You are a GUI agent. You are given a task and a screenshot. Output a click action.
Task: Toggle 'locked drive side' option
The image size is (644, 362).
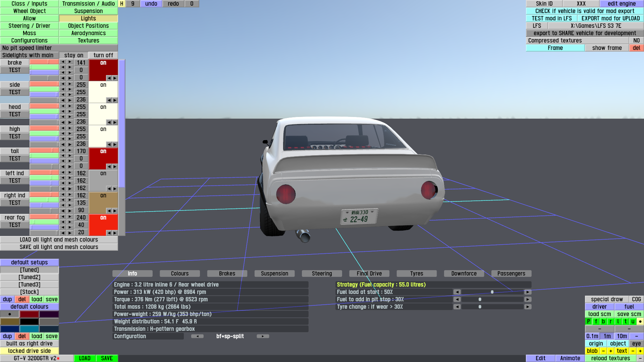30,351
